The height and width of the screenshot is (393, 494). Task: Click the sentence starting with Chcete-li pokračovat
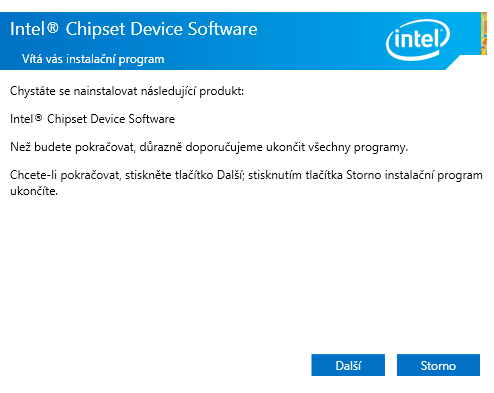[x=246, y=183]
